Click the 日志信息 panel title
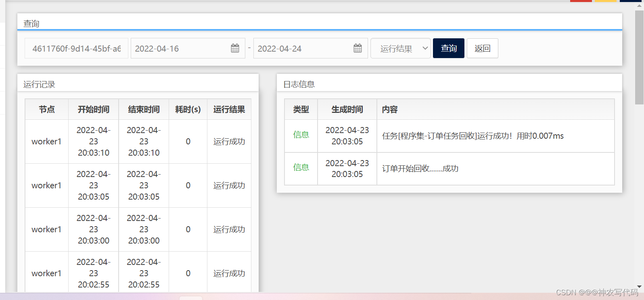Viewport: 644px width, 300px height. tap(299, 84)
